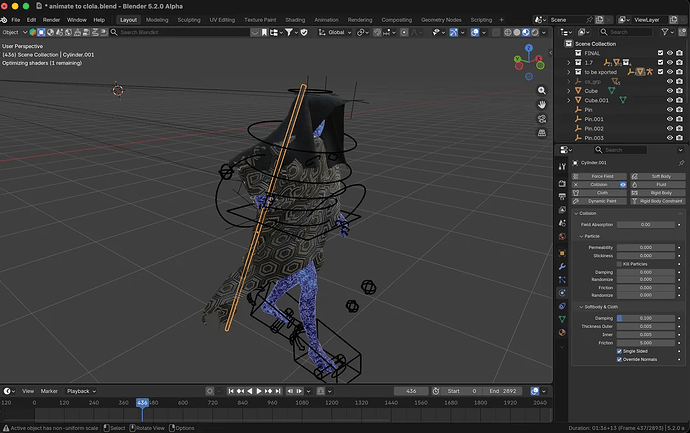
Task: Open the timeline Playback dropdown
Action: click(x=81, y=391)
